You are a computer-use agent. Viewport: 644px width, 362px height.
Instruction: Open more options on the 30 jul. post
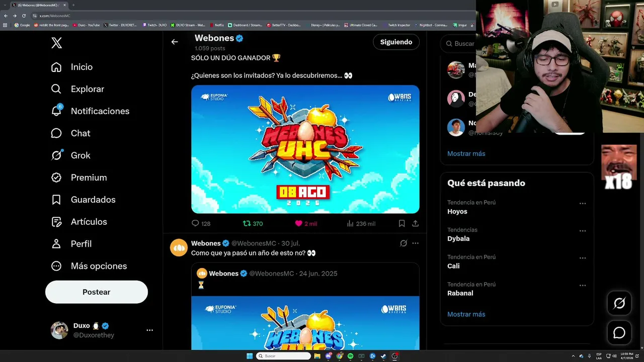415,243
